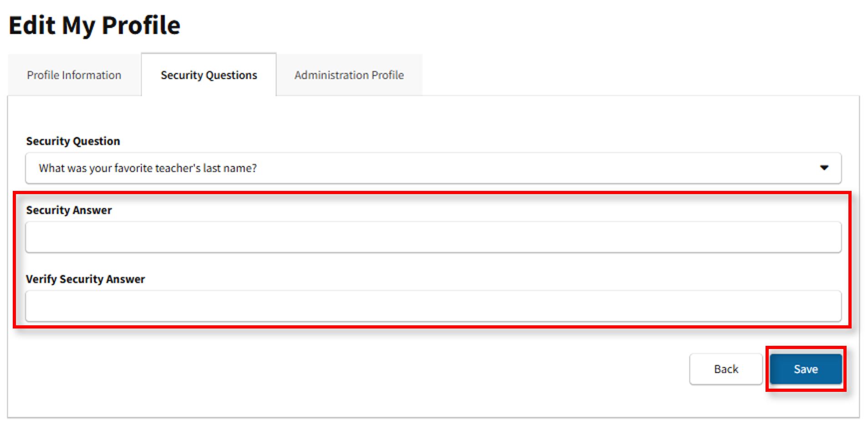Click the dropdown caret arrow icon

(824, 168)
